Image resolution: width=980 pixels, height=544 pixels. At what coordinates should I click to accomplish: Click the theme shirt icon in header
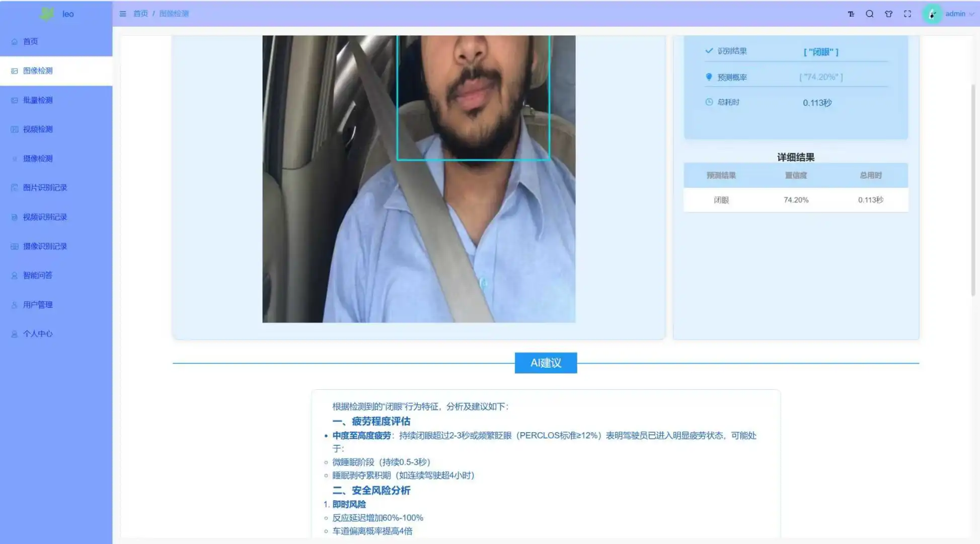pos(888,14)
